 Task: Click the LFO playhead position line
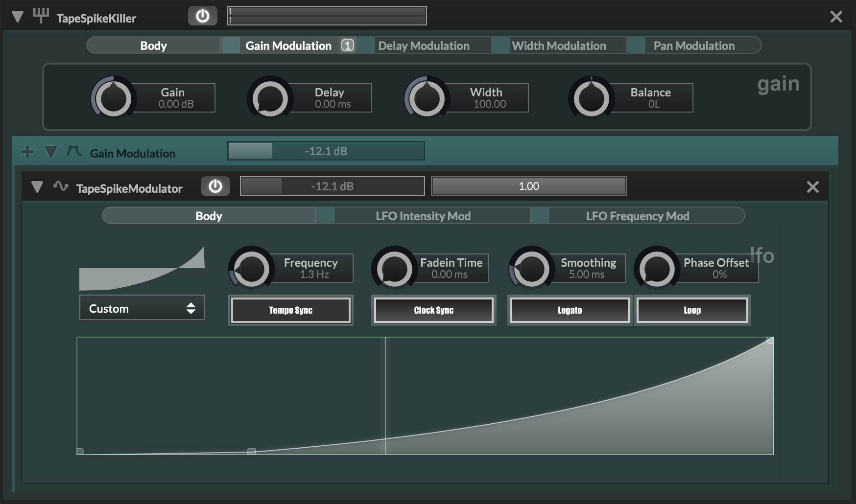coord(385,396)
